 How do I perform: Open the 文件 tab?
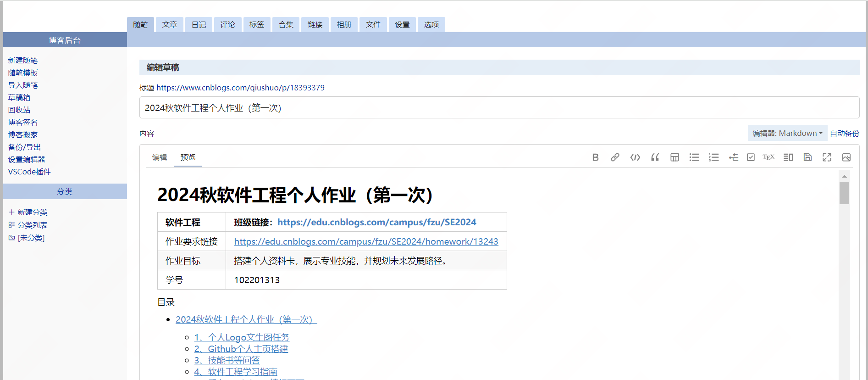click(373, 24)
